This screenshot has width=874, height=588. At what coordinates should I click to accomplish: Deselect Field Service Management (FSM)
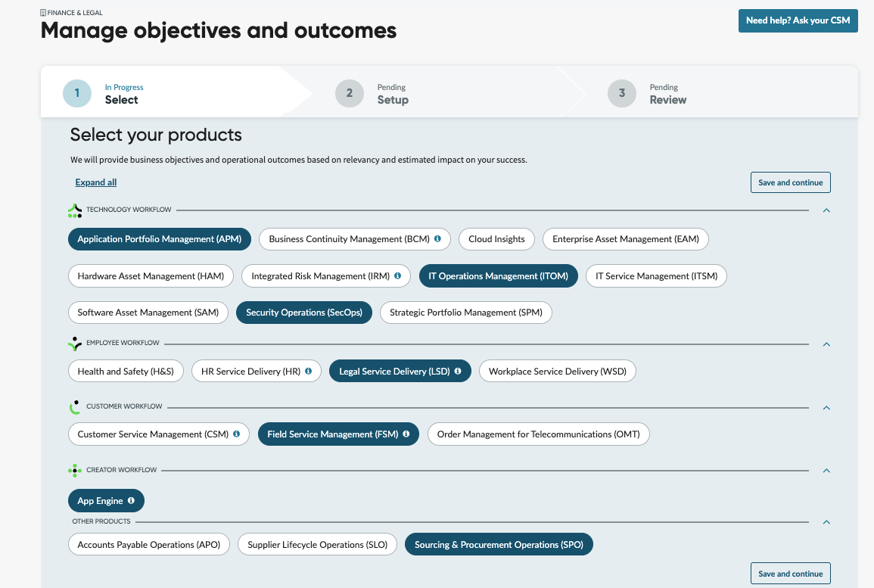(x=338, y=434)
